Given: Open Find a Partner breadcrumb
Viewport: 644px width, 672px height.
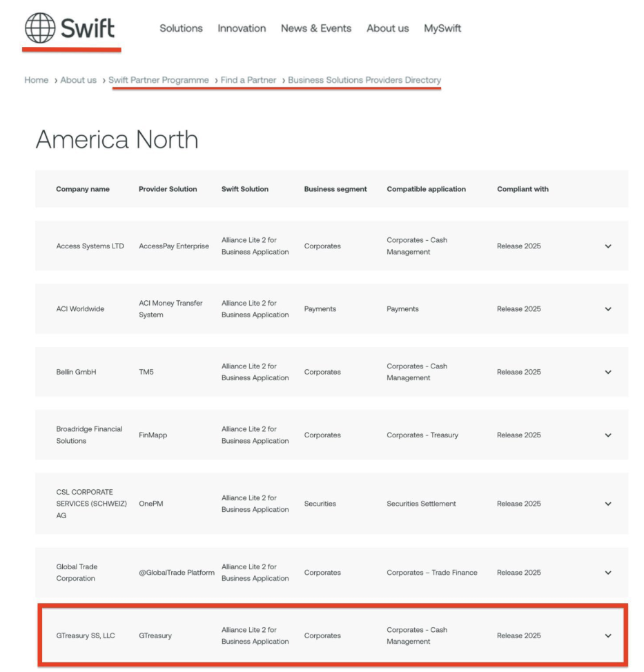Looking at the screenshot, I should coord(248,80).
